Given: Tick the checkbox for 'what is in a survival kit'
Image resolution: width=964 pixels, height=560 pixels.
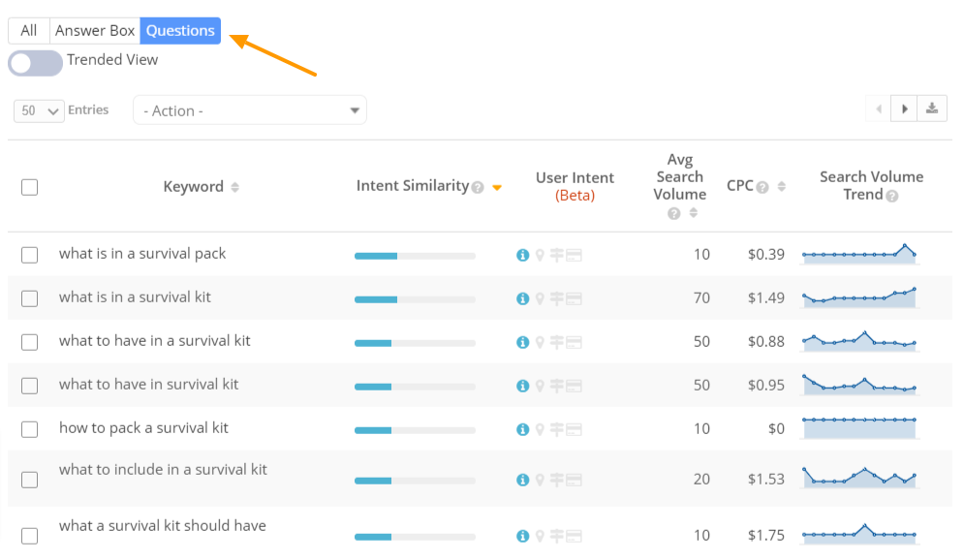Looking at the screenshot, I should click(x=29, y=298).
